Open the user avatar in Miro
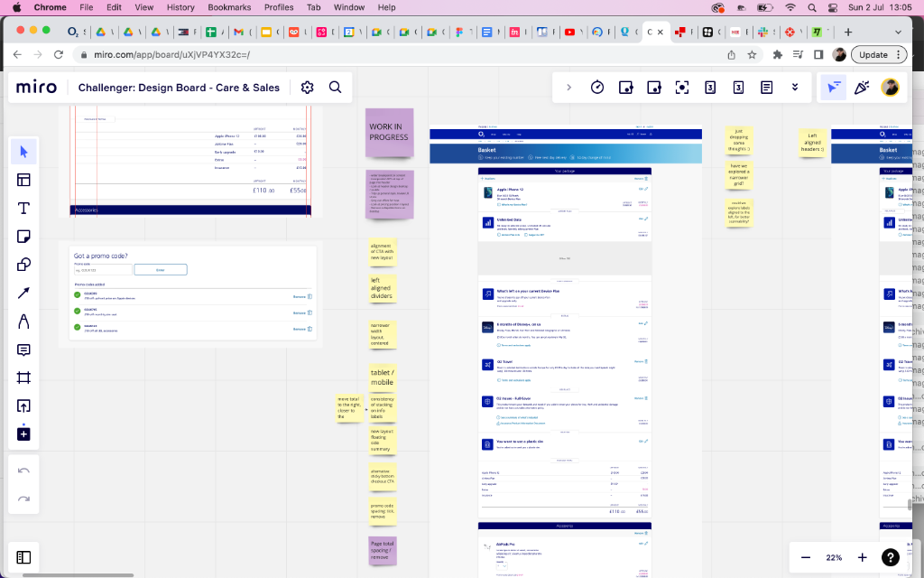This screenshot has height=578, width=924. pos(890,88)
